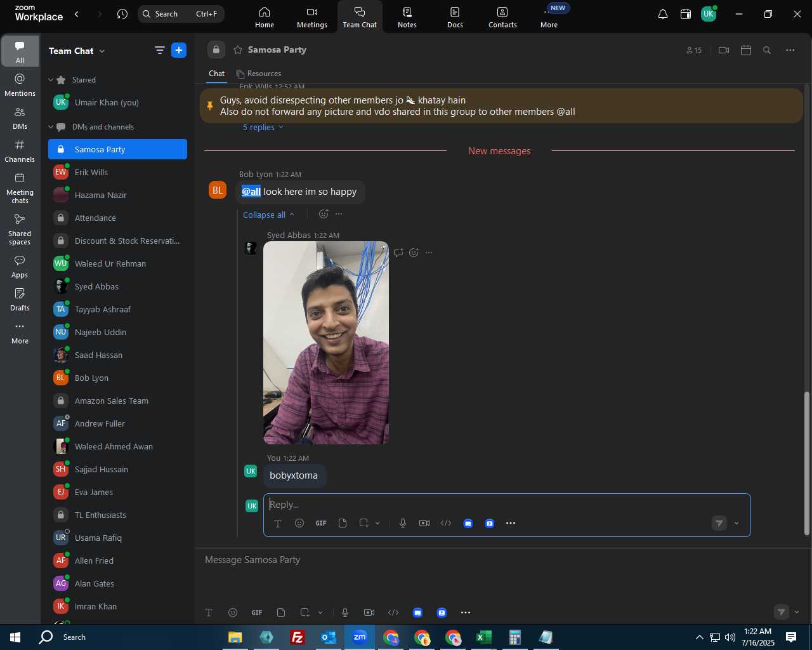
Task: Click the blue plus new chat button
Action: (x=179, y=50)
